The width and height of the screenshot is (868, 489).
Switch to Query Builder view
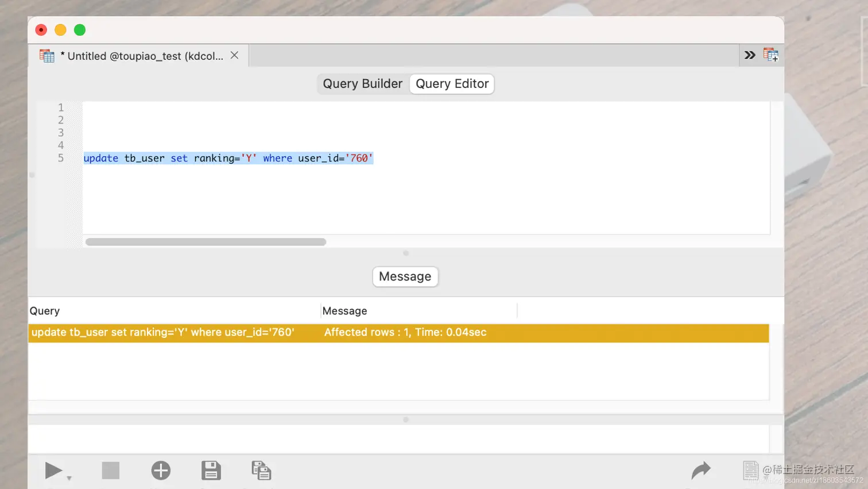coord(362,84)
